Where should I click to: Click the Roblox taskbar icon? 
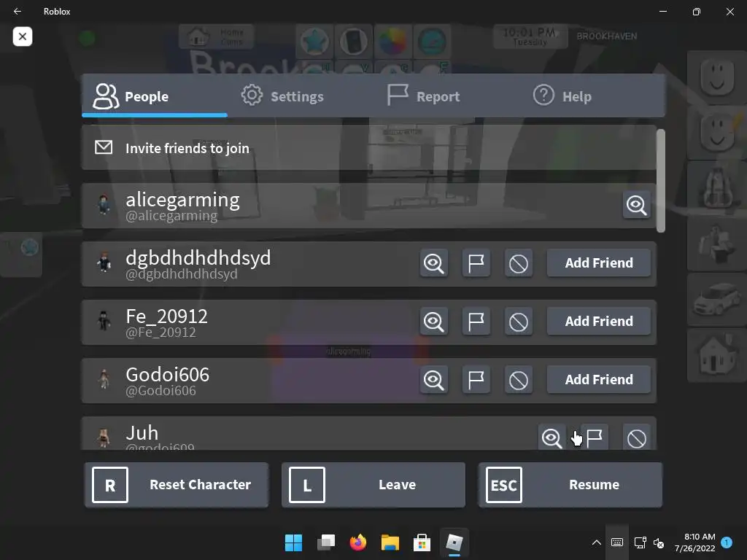pos(454,542)
